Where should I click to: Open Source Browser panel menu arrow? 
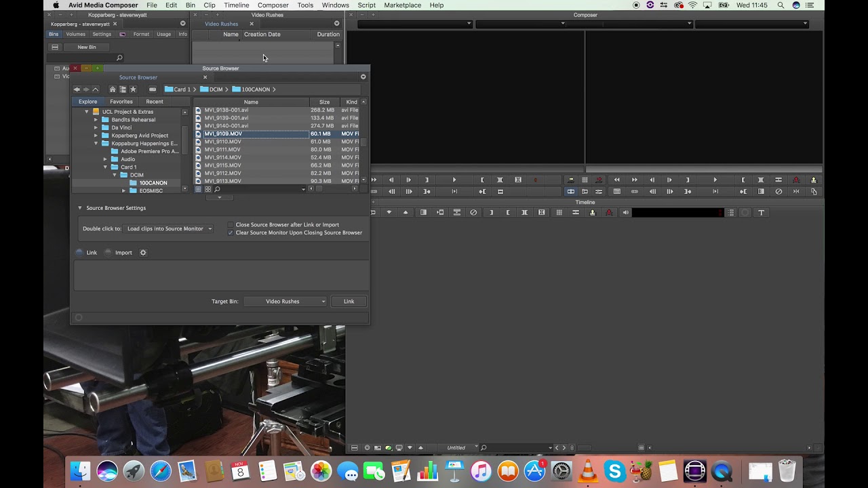(363, 77)
